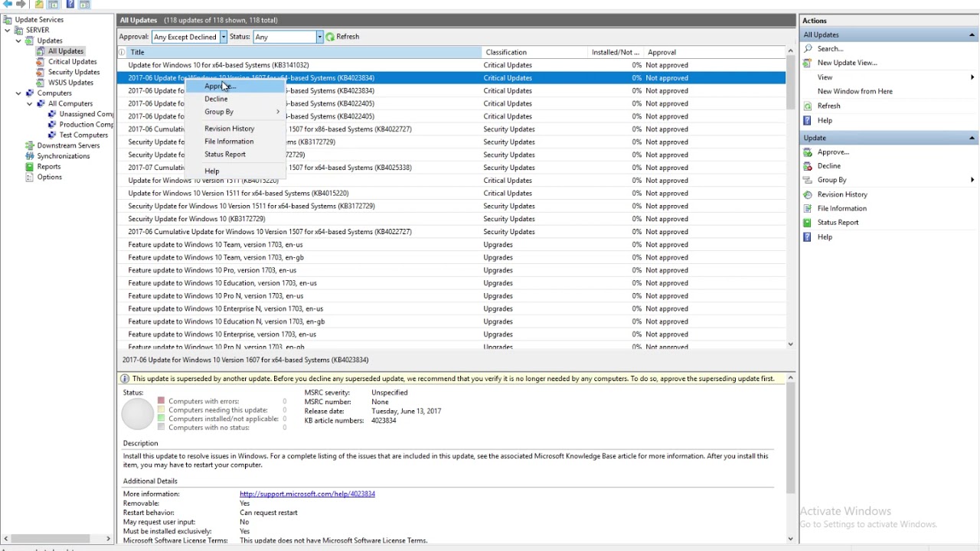Collapse the Updates tree node
The height and width of the screenshot is (551, 980).
[18, 41]
